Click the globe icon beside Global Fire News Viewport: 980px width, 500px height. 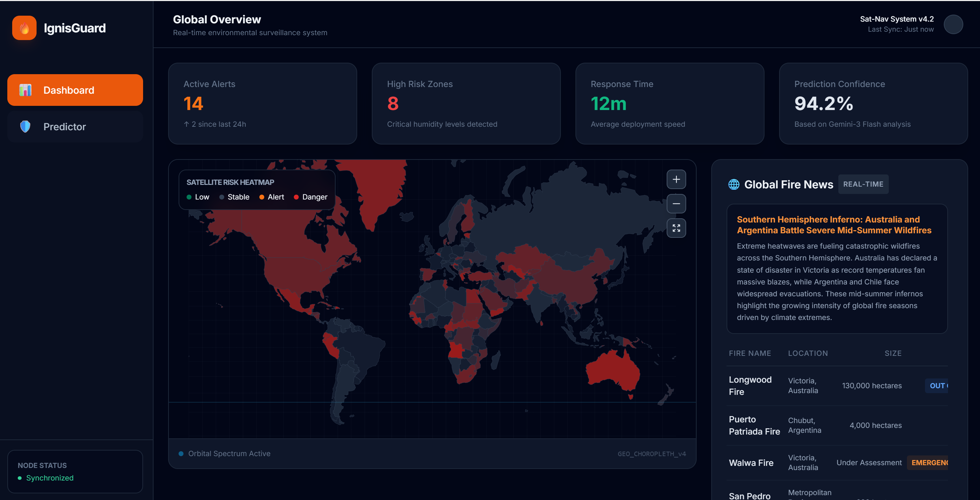(x=734, y=184)
